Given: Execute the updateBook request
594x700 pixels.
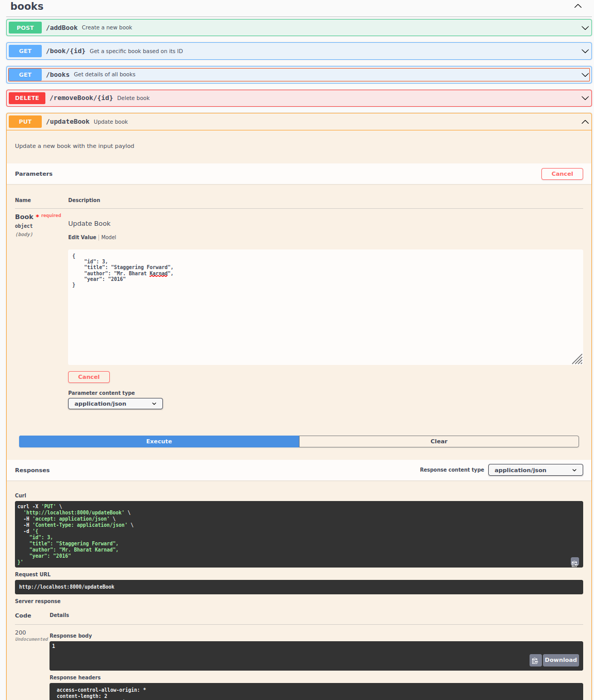Looking at the screenshot, I should (x=159, y=441).
